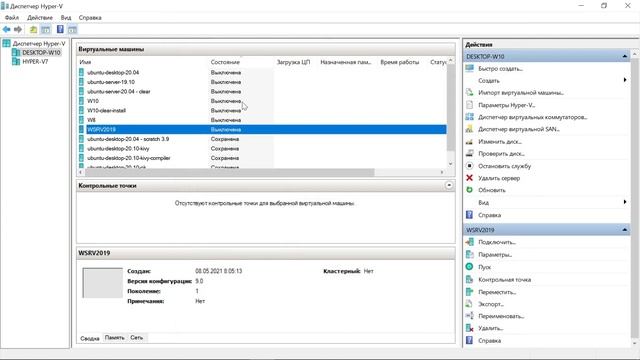640x360 pixels.
Task: Open Диспетчер виртуальной SAN icon
Action: point(469,129)
